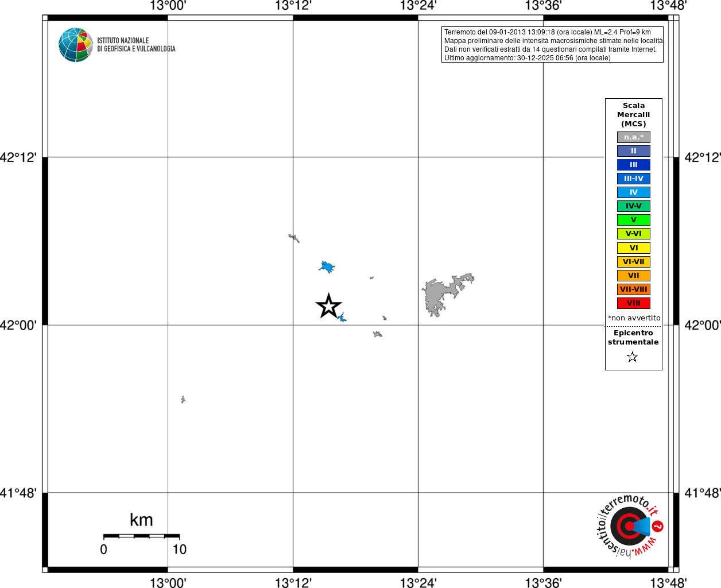Click the km scale bar
The image size is (721, 588).
tap(141, 535)
